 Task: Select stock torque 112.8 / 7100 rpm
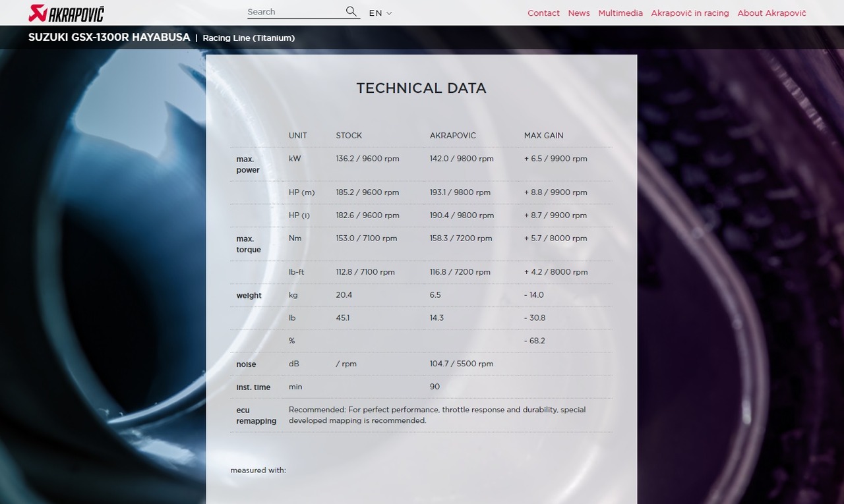[365, 272]
